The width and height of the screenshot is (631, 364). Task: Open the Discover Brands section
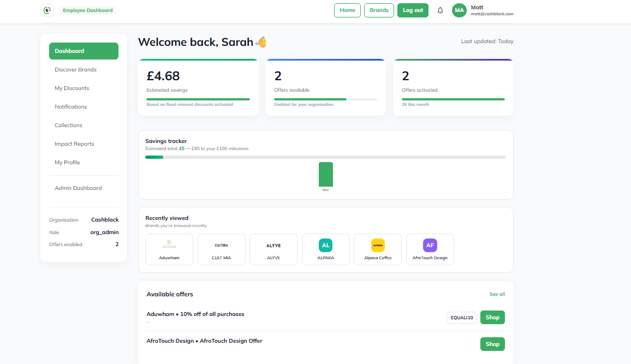[75, 69]
